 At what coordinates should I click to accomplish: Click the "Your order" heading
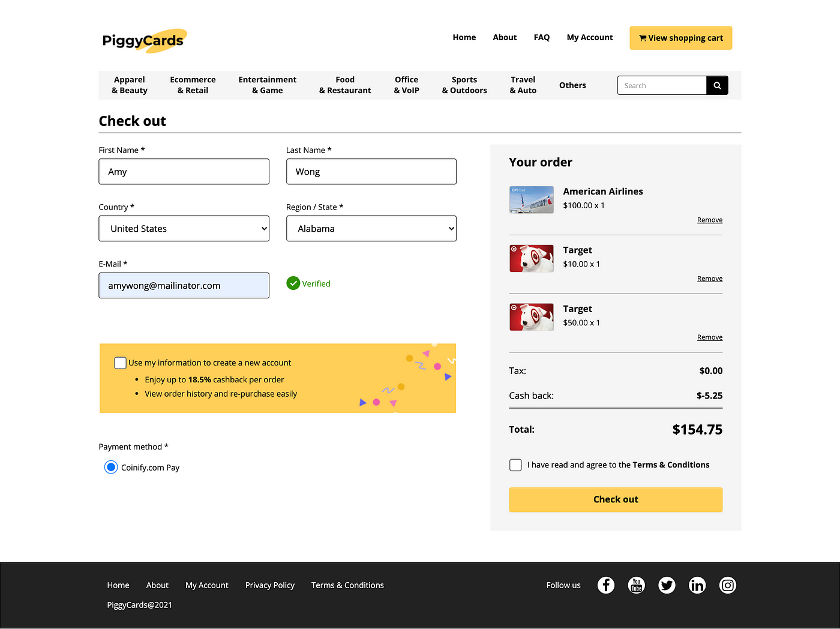point(541,162)
